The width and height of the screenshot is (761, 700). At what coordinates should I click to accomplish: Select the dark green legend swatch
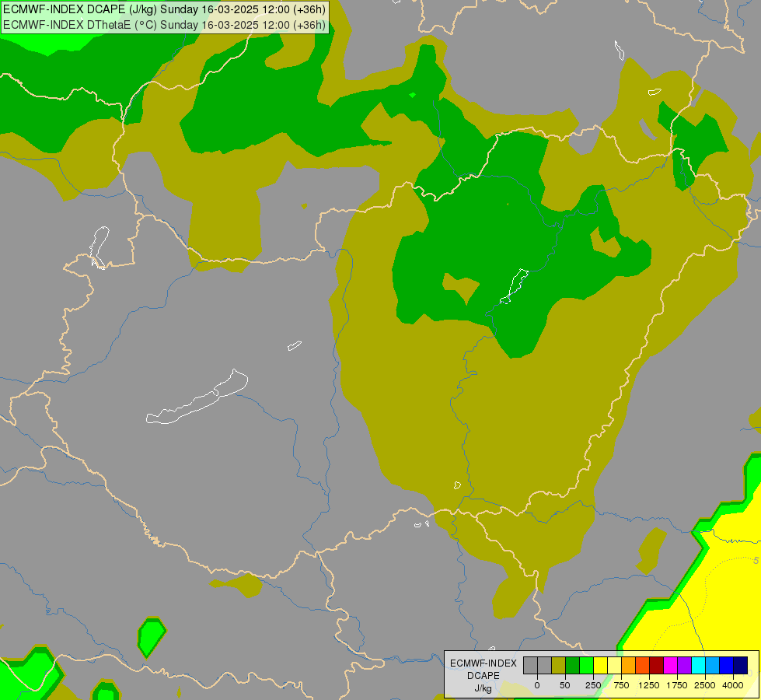coord(573,666)
